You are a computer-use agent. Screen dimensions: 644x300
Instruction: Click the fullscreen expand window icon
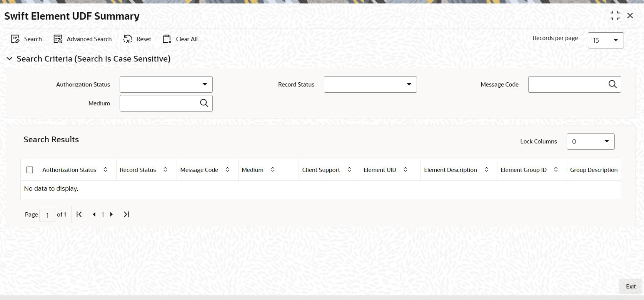coord(615,16)
